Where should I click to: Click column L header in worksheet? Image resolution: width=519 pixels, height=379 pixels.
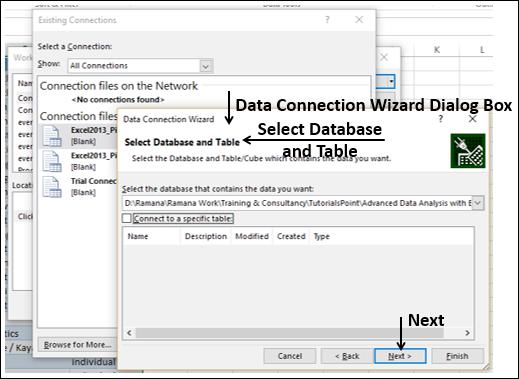click(x=482, y=50)
